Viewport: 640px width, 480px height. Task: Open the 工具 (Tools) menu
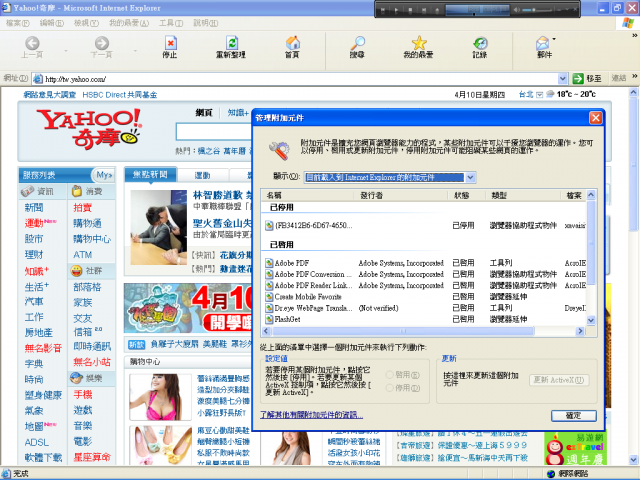click(171, 23)
